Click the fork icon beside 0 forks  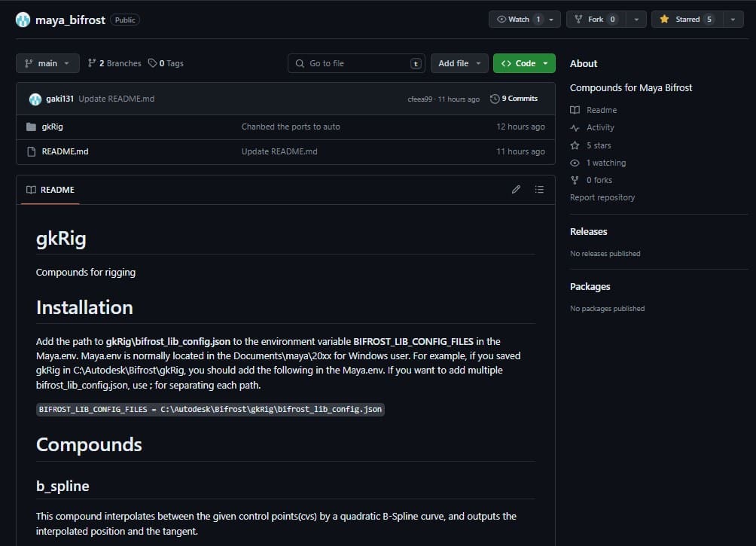(x=575, y=181)
